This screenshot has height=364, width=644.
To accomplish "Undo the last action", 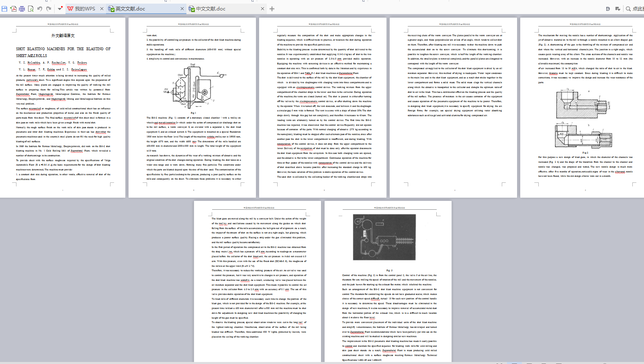I will [x=40, y=8].
